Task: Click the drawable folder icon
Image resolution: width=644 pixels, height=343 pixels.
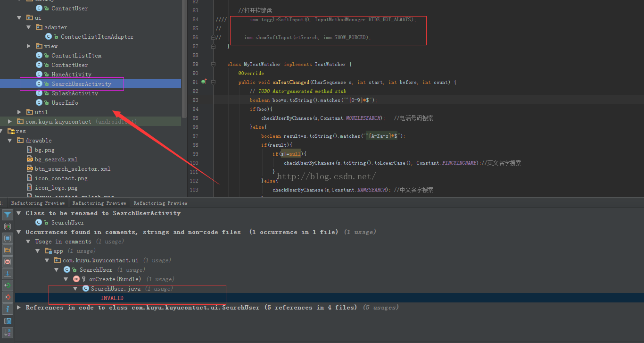Action: click(x=20, y=141)
